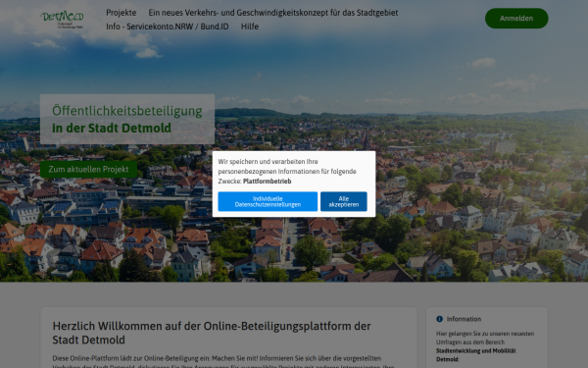Click the Information panel title
The image size is (588, 368).
point(464,319)
